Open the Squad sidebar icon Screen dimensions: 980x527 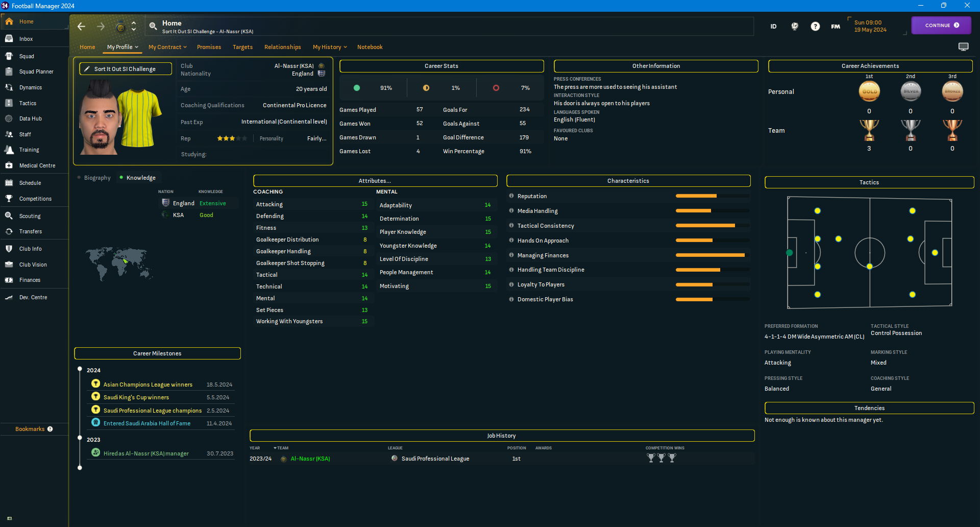pyautogui.click(x=9, y=56)
